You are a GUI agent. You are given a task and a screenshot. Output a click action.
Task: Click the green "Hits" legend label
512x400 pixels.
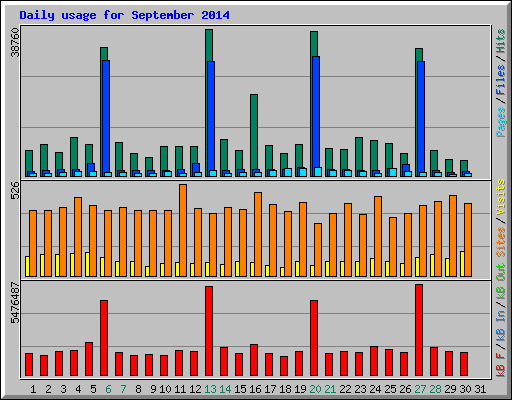[501, 41]
